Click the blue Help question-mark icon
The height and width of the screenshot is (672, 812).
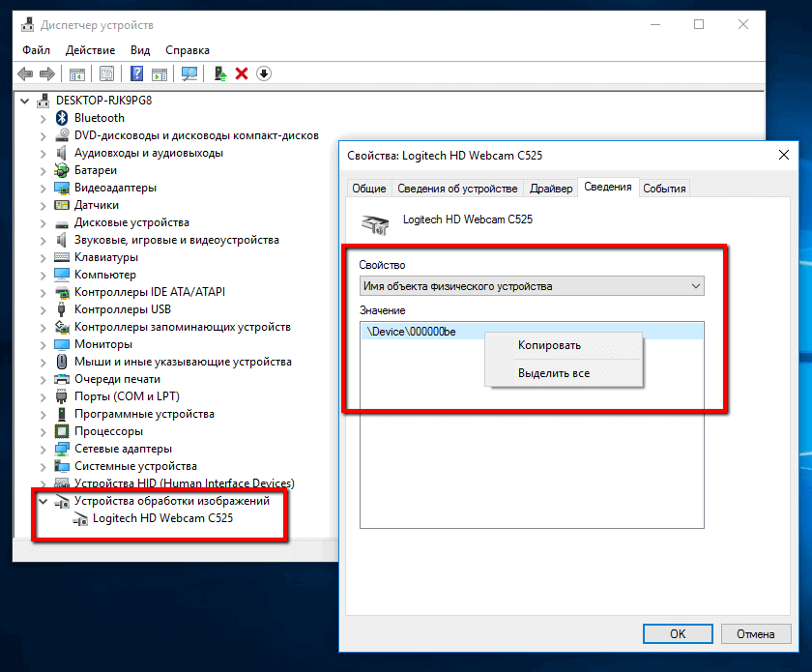click(136, 73)
